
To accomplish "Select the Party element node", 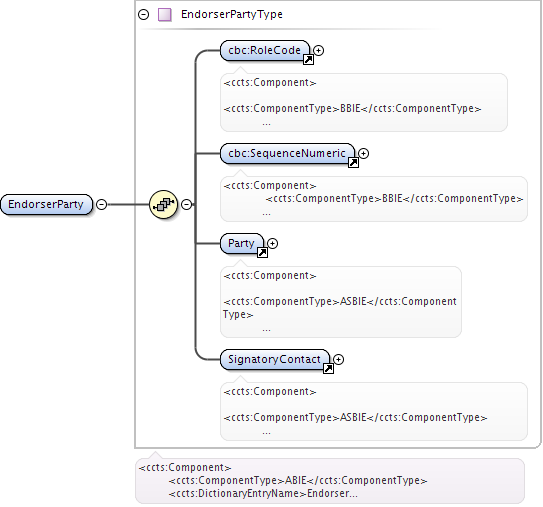I will (242, 243).
